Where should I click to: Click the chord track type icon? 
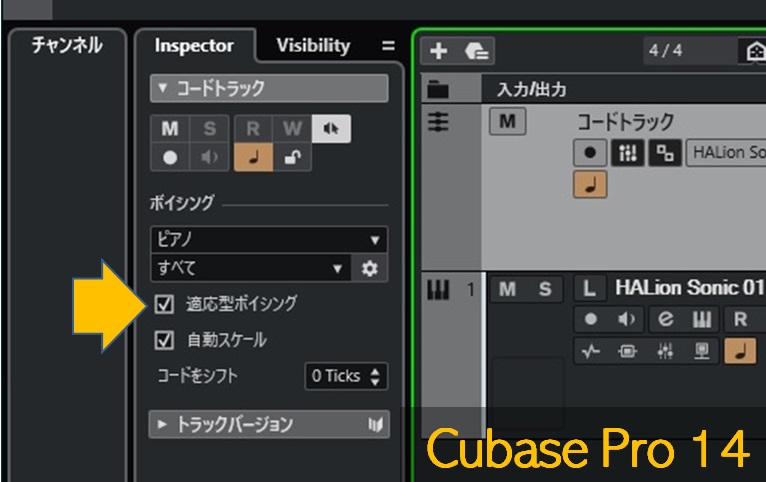tap(438, 122)
